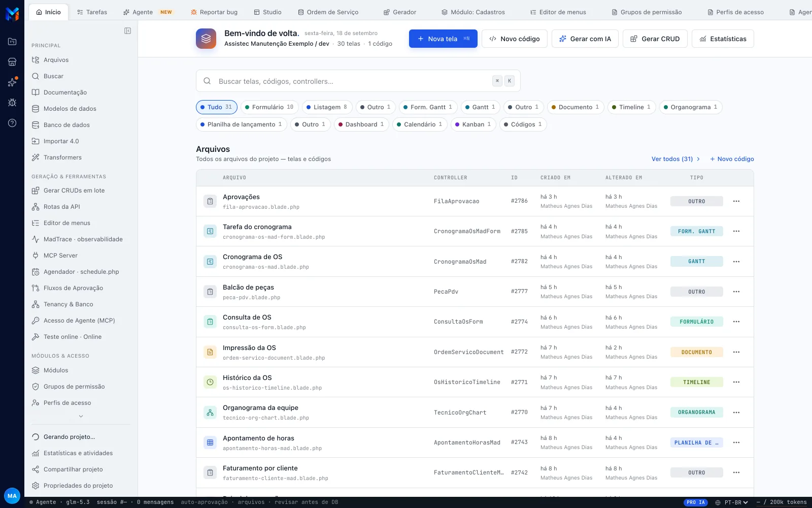The image size is (812, 508).
Task: Click the Apontamento de horas grid file icon
Action: pyautogui.click(x=210, y=442)
